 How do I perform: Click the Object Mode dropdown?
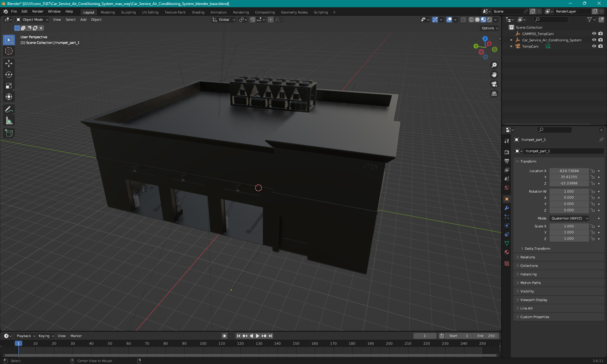click(32, 20)
